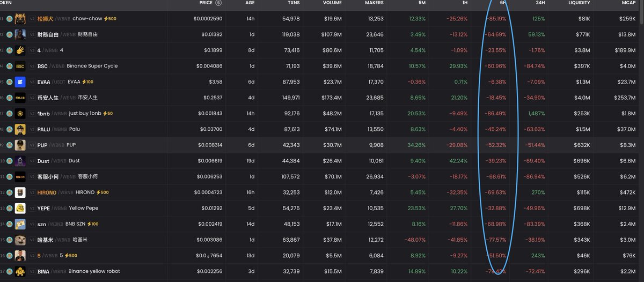Open the logo of token 5

pos(20,256)
